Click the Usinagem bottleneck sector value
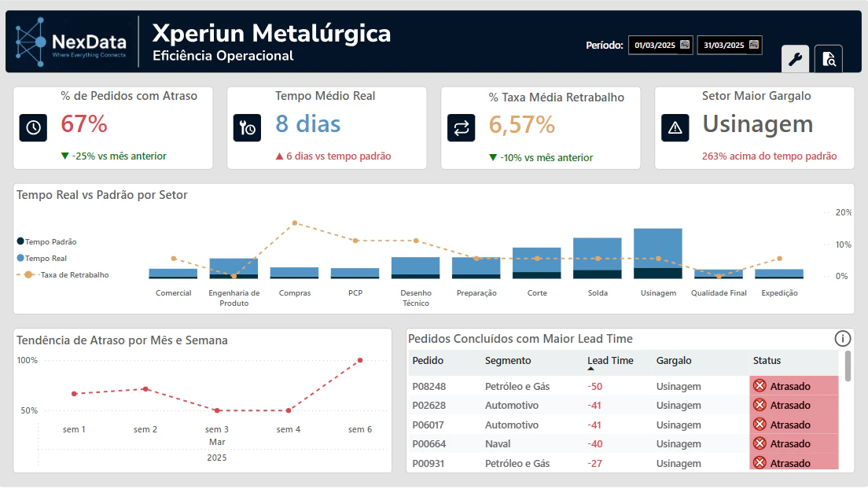Image resolution: width=868 pixels, height=489 pixels. coord(758,124)
